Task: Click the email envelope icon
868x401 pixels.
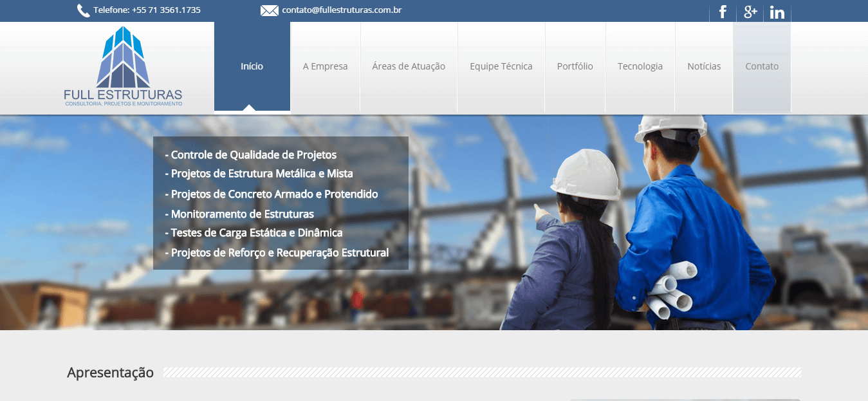Action: point(269,10)
